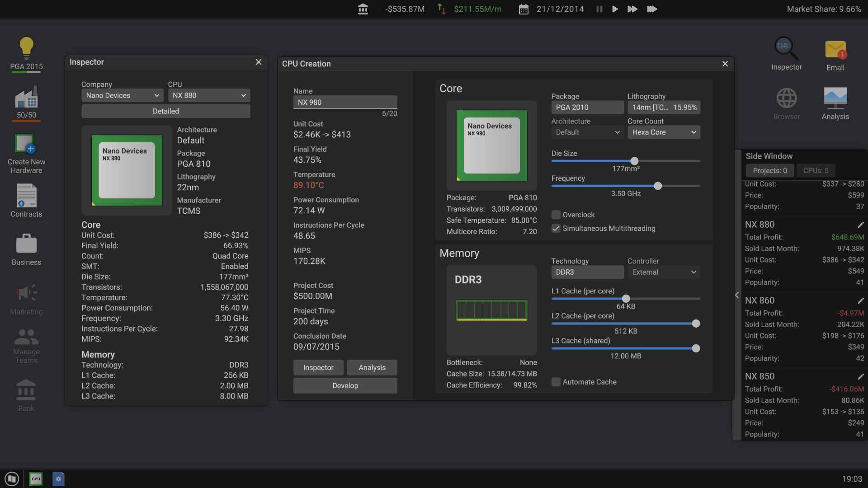Pause the game time
Image resolution: width=868 pixels, height=488 pixels.
[x=599, y=9]
